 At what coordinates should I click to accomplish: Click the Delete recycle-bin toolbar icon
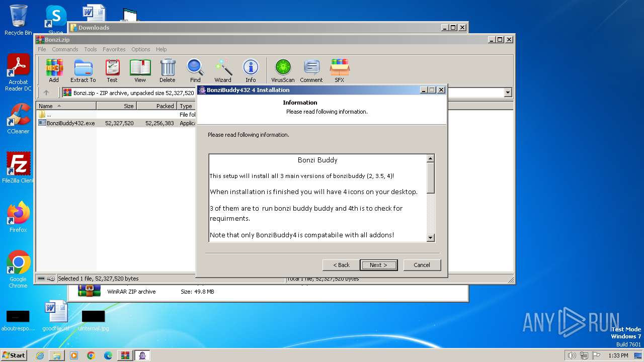coord(168,70)
